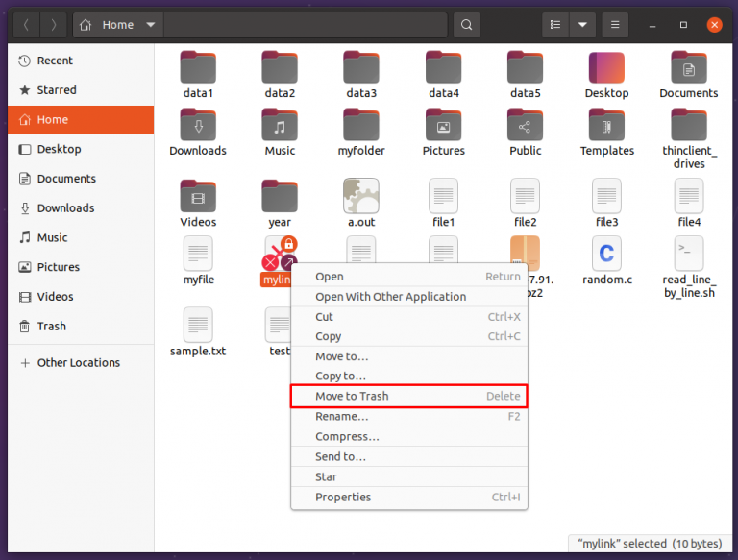Click Properties in the context menu
The image size is (738, 560).
[x=408, y=498]
